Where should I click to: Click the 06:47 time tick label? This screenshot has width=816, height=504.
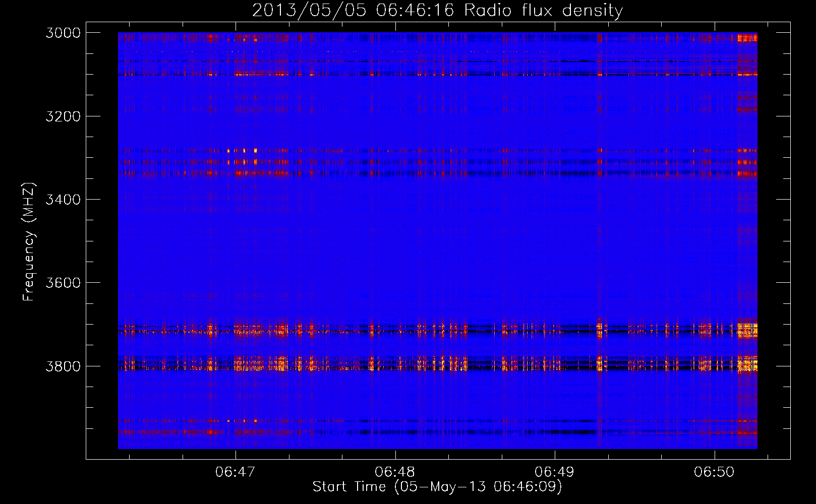pyautogui.click(x=236, y=472)
